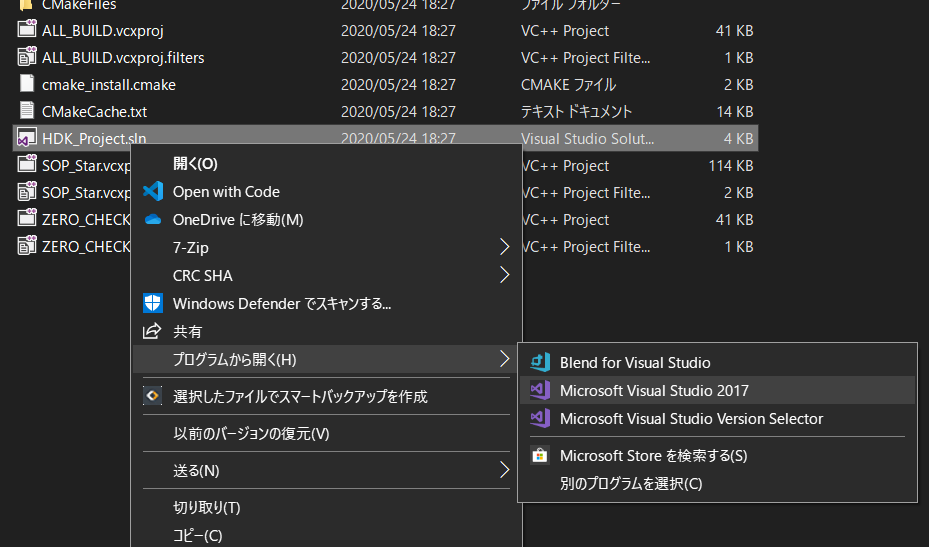Click the date cell of CMakeCache.txt
Screen dimensions: 929x547
398,111
